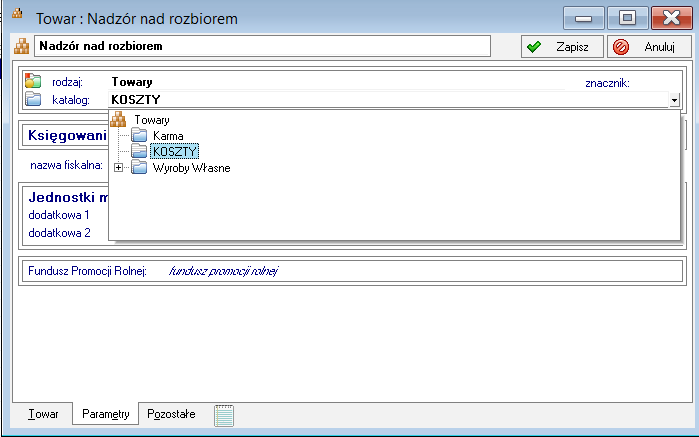
Task: Click 'Fundusz Promocji Rolnej:' label
Action: pyautogui.click(x=87, y=271)
